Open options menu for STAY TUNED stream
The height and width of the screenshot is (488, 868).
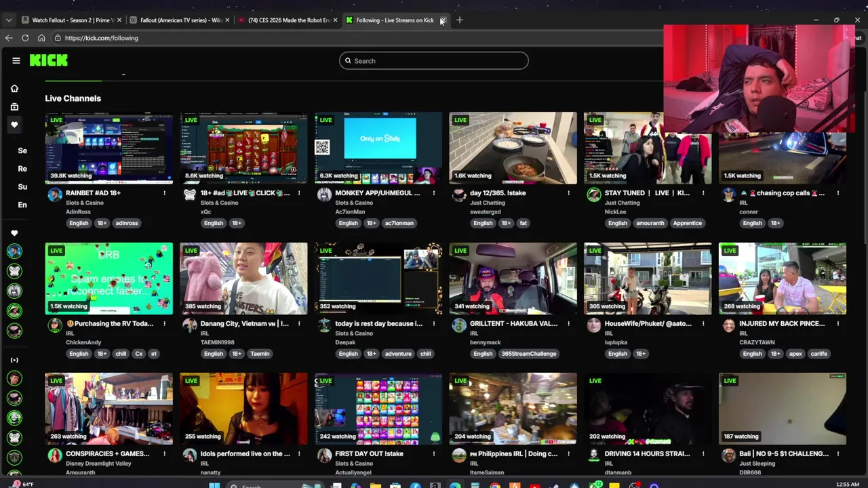pos(703,193)
